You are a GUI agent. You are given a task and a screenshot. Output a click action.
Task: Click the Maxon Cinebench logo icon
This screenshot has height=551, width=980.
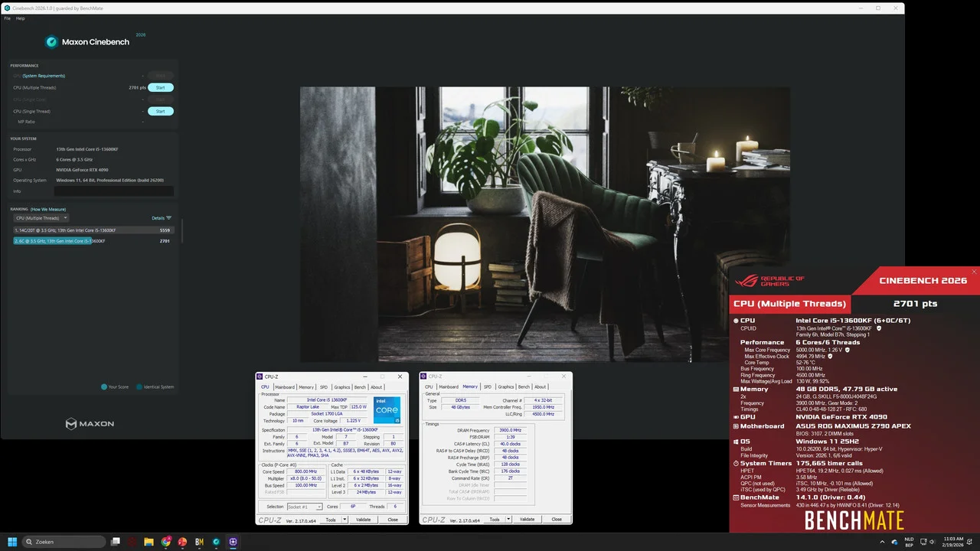point(51,42)
